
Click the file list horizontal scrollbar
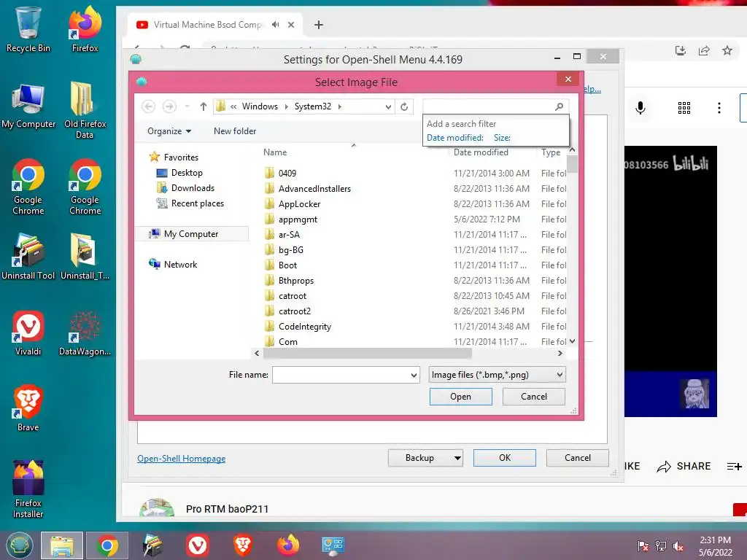368,354
